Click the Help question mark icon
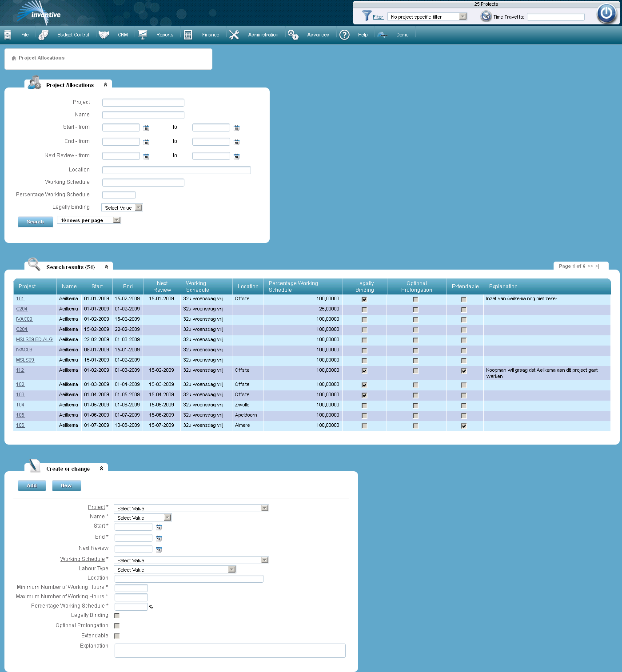 344,35
